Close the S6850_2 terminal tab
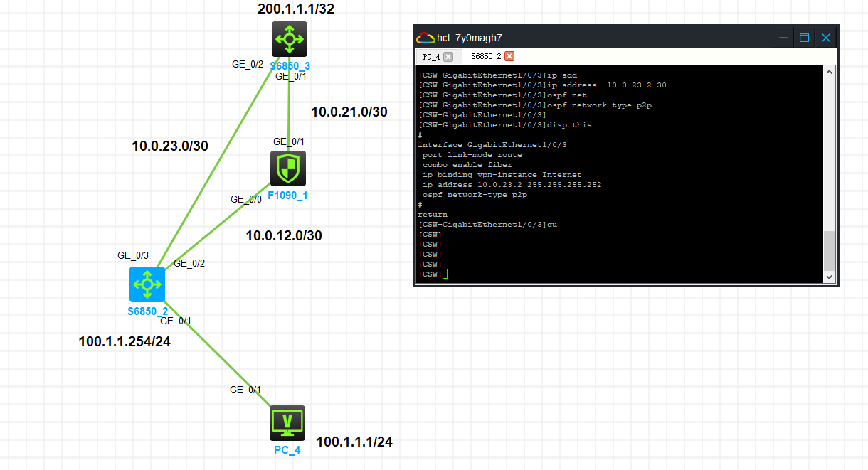 click(x=509, y=56)
